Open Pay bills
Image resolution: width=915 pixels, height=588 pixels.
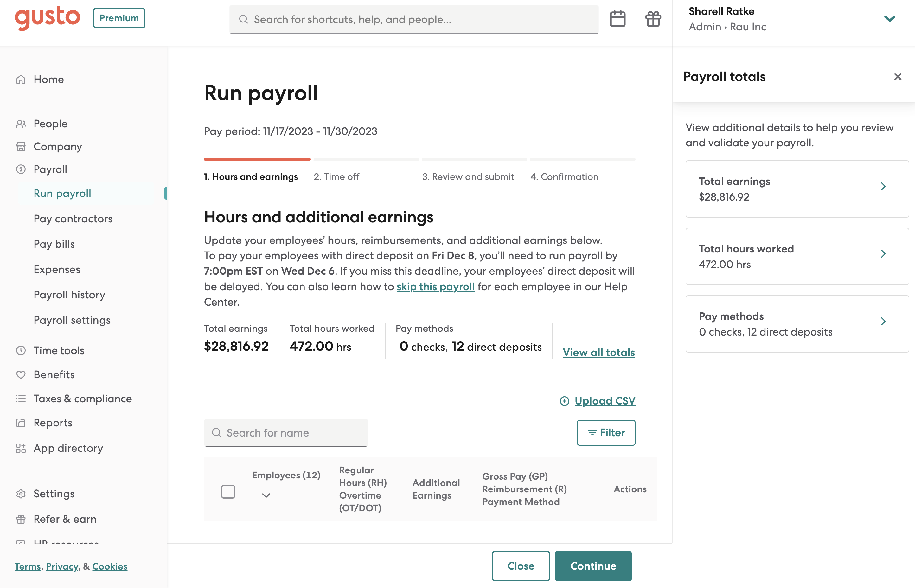pyautogui.click(x=54, y=244)
